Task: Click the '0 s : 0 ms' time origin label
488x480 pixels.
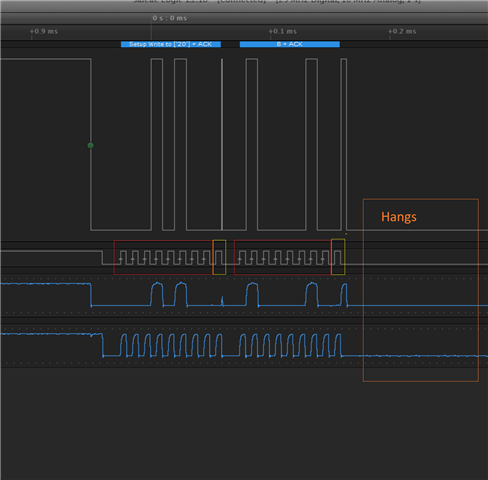Action: (x=170, y=18)
